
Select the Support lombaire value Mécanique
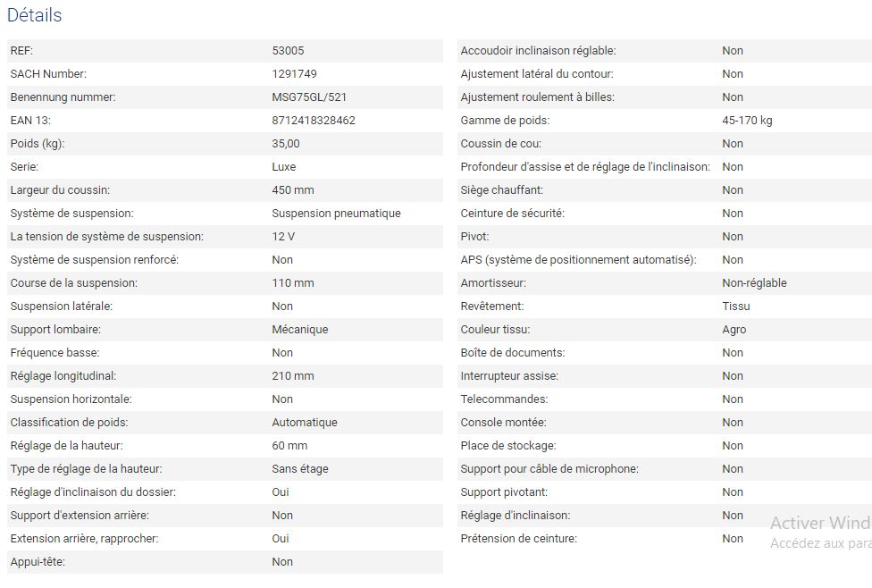click(299, 330)
